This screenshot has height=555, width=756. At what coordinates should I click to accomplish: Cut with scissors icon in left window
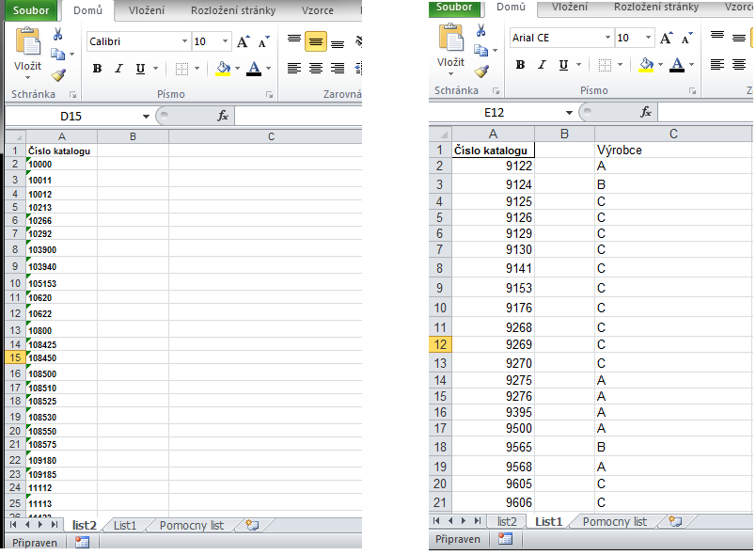click(x=58, y=34)
